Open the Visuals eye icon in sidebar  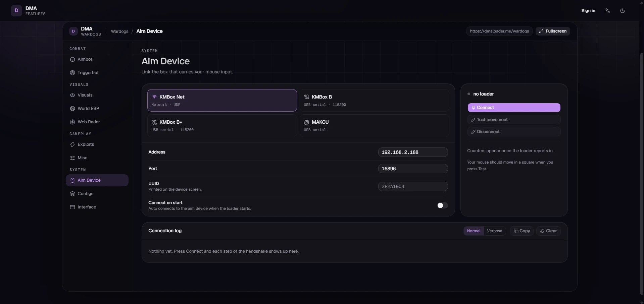tap(72, 95)
